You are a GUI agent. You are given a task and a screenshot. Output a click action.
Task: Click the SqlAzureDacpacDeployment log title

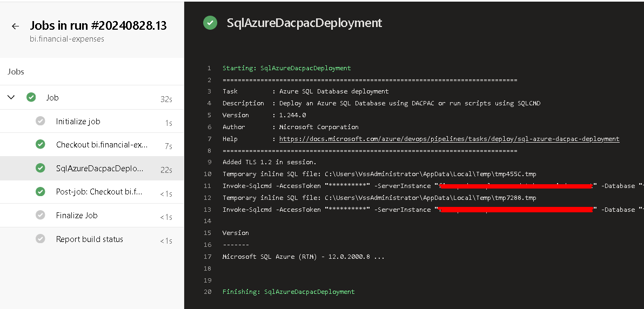(x=304, y=23)
